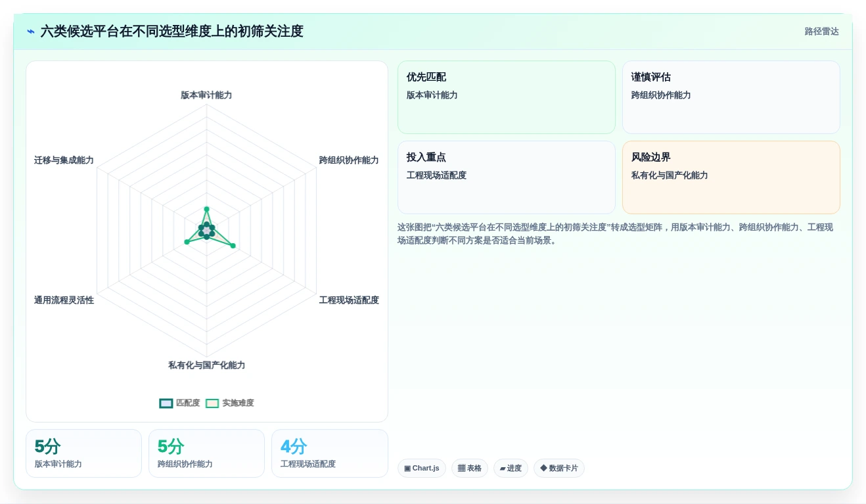Click the top green radar data point
This screenshot has height=504, width=866.
click(x=206, y=210)
